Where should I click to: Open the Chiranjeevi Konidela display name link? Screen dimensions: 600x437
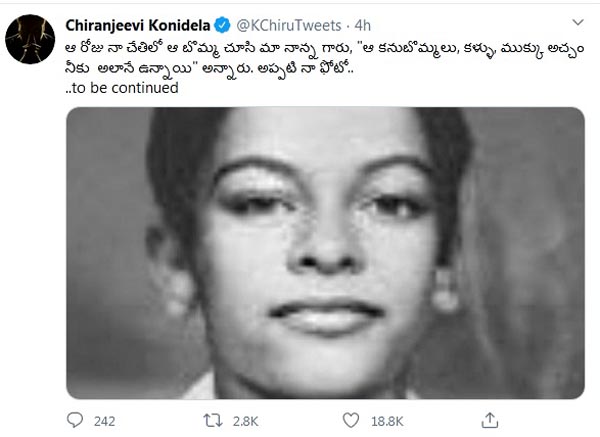(x=138, y=25)
